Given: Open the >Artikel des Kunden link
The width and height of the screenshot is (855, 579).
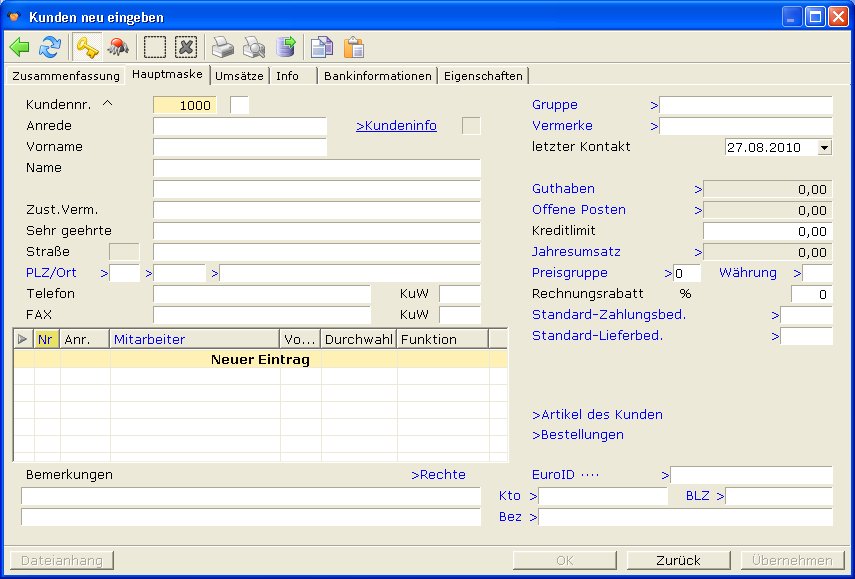Looking at the screenshot, I should click(597, 414).
